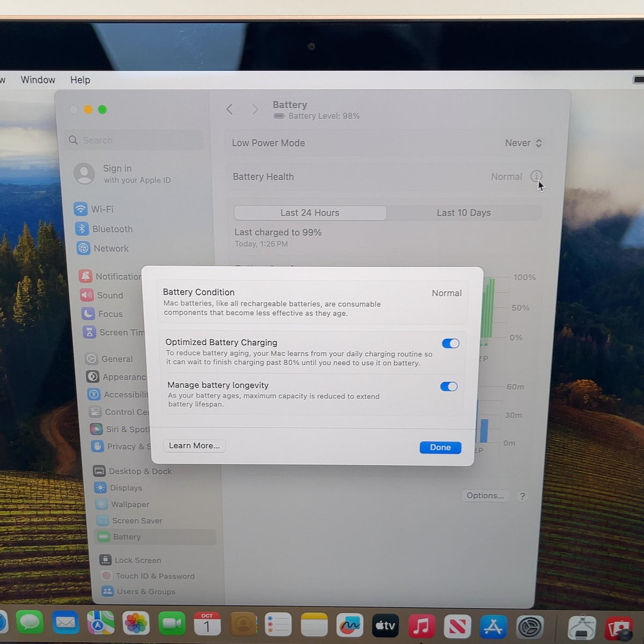Click the Options... button
644x644 pixels.
(x=485, y=495)
